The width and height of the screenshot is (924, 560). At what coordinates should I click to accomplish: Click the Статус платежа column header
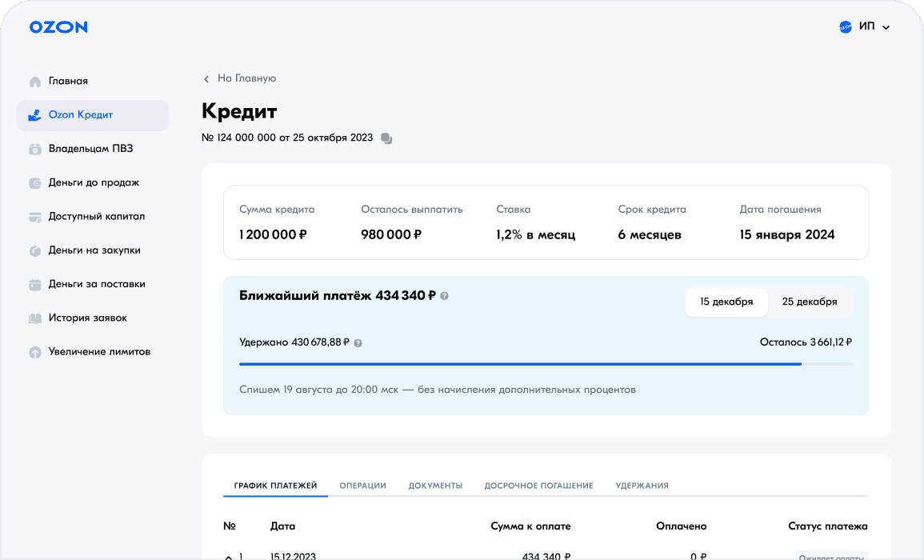827,526
